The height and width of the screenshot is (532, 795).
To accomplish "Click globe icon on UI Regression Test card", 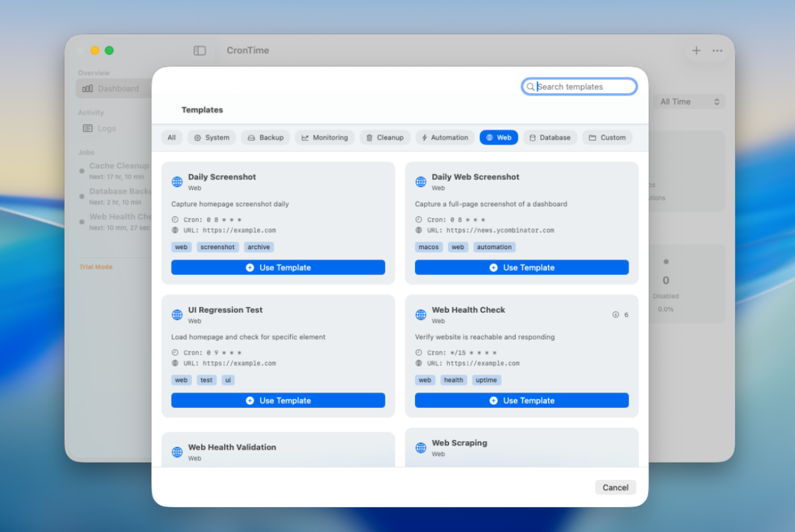I will pos(177,315).
